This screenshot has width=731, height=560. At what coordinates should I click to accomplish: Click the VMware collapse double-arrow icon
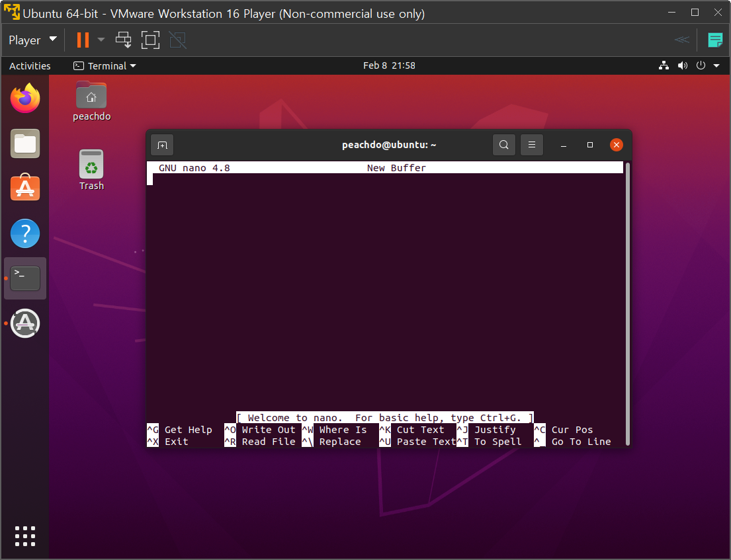[681, 40]
